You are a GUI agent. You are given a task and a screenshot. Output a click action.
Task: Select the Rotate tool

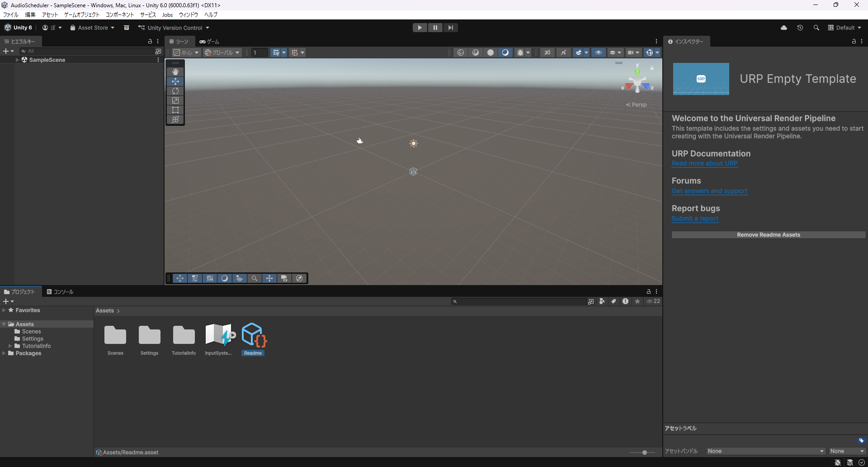coord(175,91)
